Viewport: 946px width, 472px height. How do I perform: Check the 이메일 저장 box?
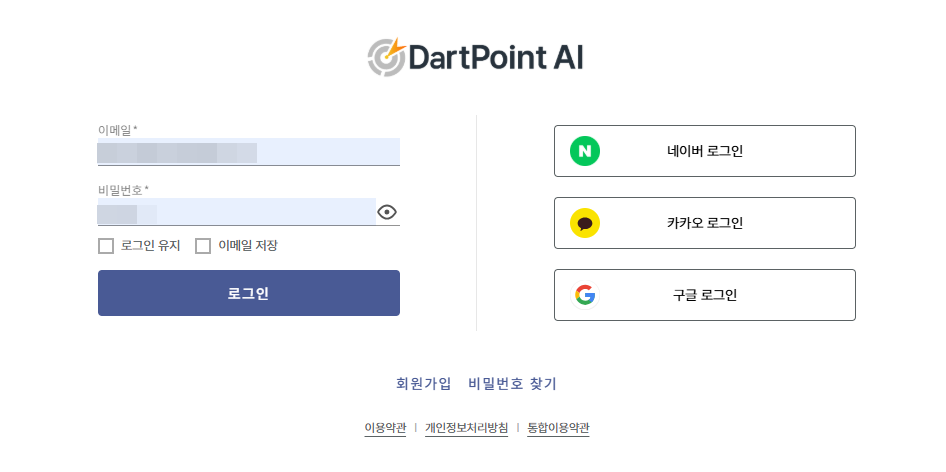pyautogui.click(x=203, y=246)
